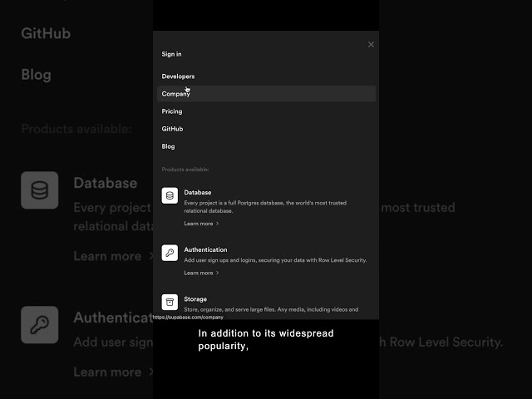Viewport: 532px width, 399px height.
Task: Open GitHub in the center menu
Action: pyautogui.click(x=172, y=129)
